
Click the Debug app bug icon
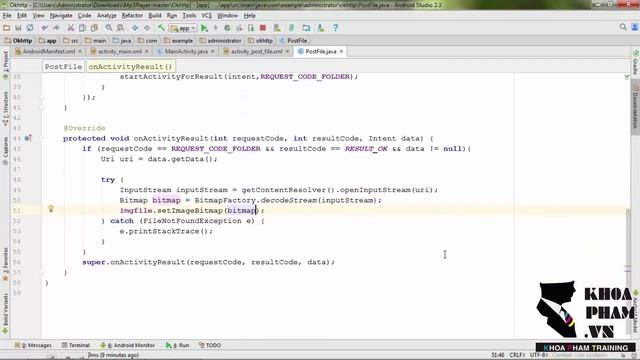click(x=227, y=28)
